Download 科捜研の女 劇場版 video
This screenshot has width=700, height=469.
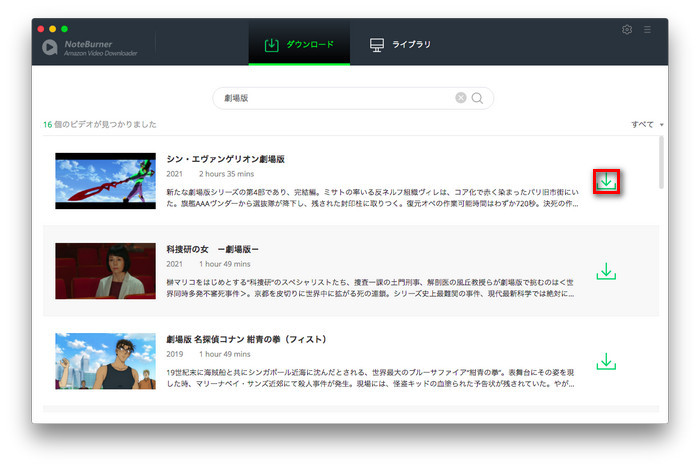[x=606, y=271]
